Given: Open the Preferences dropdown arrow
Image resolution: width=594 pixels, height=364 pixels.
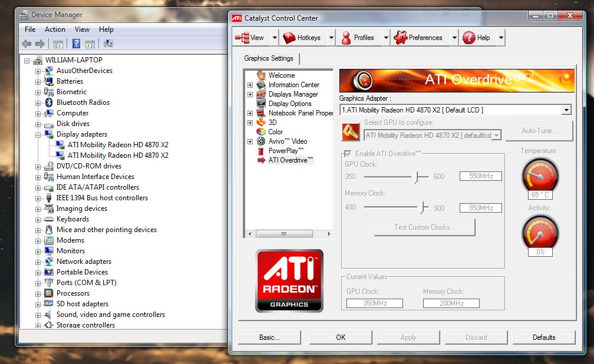Looking at the screenshot, I should [454, 38].
